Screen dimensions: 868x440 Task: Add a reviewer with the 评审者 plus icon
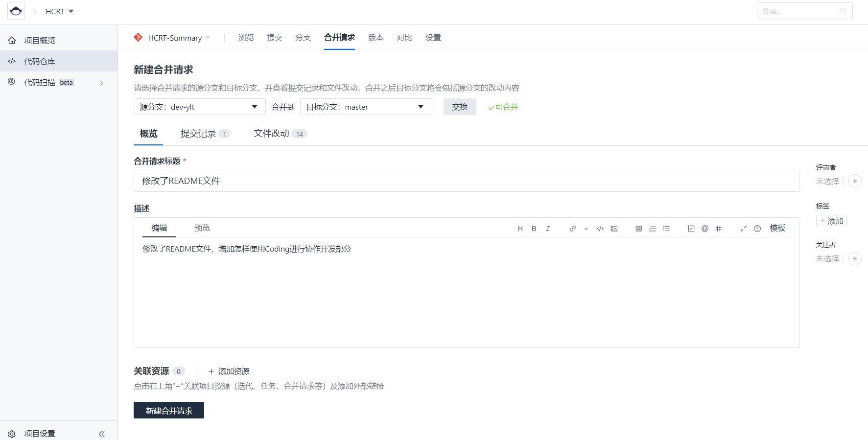[855, 181]
